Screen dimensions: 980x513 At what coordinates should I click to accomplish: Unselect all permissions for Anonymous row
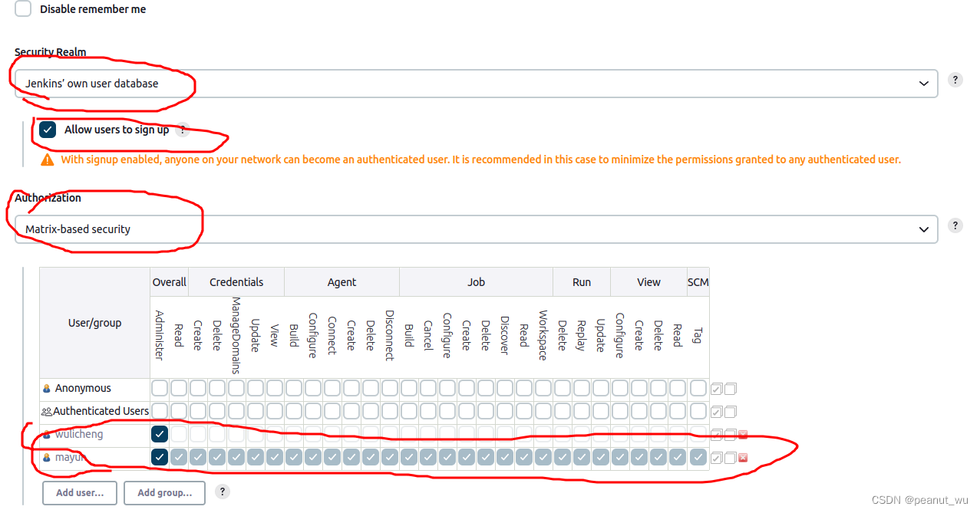[x=730, y=389]
